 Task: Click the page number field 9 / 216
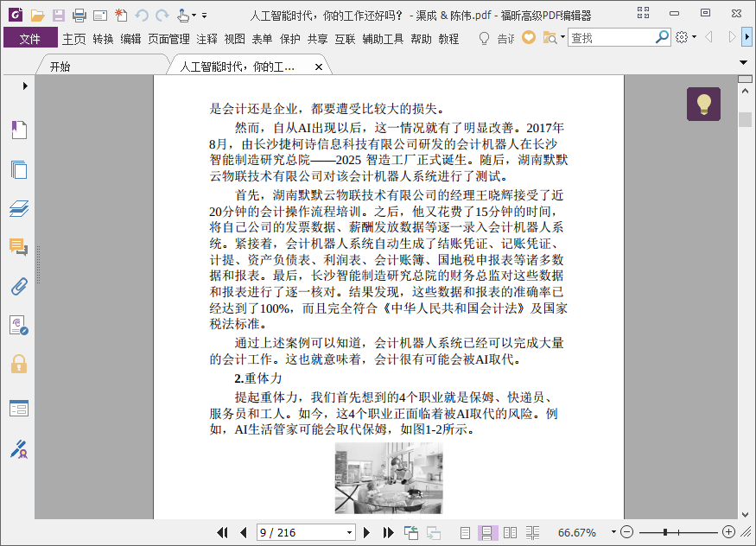[x=302, y=532]
